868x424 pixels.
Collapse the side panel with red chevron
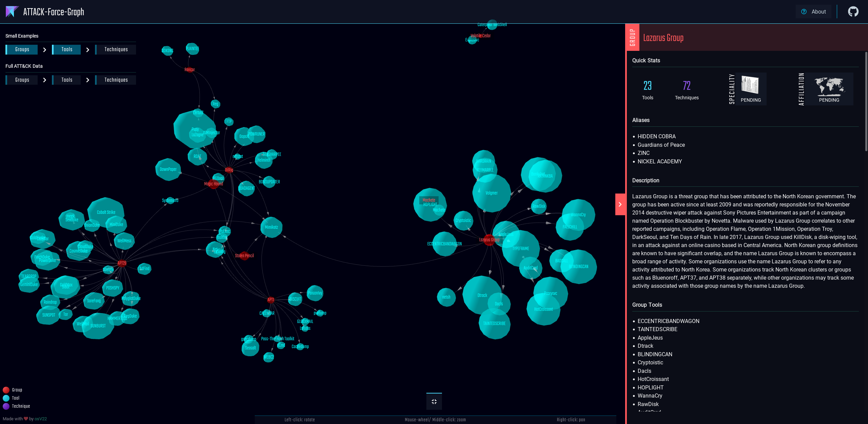[x=620, y=204]
